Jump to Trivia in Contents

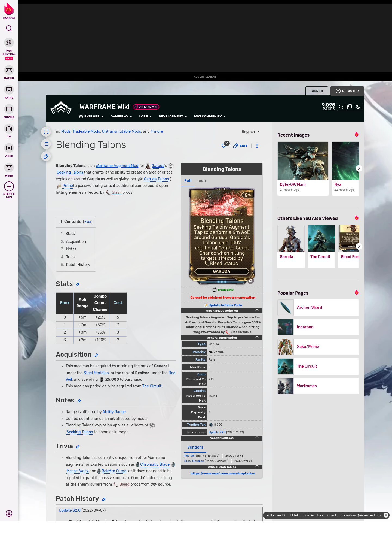coord(68,257)
